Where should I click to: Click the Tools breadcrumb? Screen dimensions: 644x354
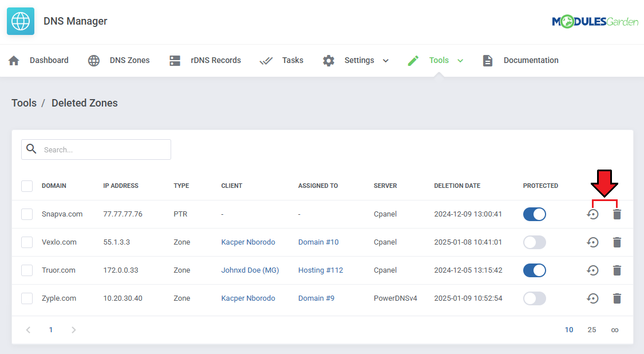pos(24,103)
